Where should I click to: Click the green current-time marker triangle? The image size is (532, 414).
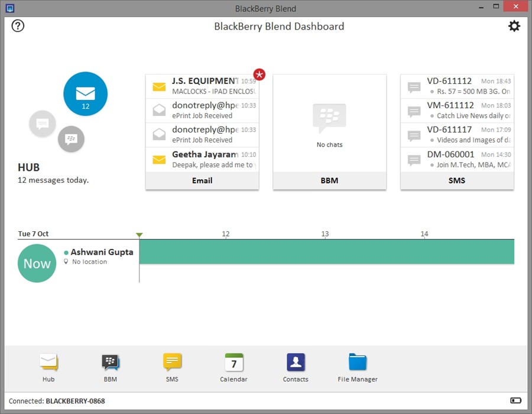coord(139,235)
